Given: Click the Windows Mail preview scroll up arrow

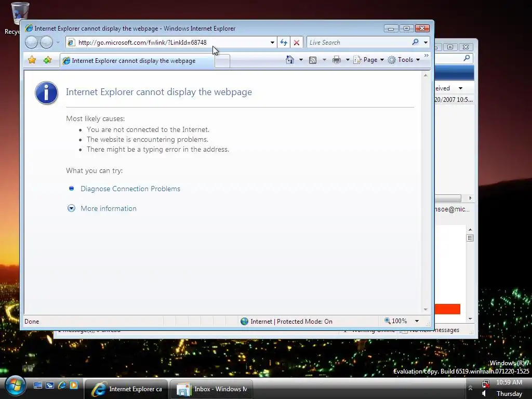Looking at the screenshot, I should tap(470, 230).
